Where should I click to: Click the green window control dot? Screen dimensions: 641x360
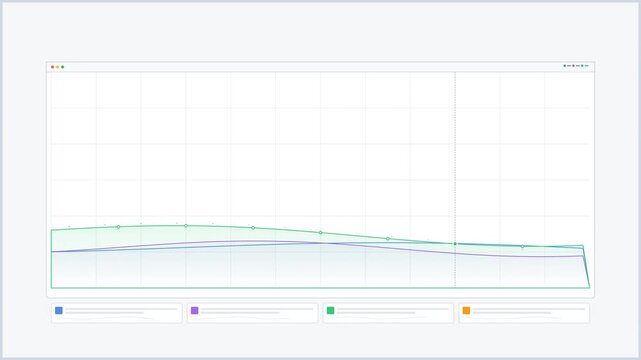pos(63,67)
